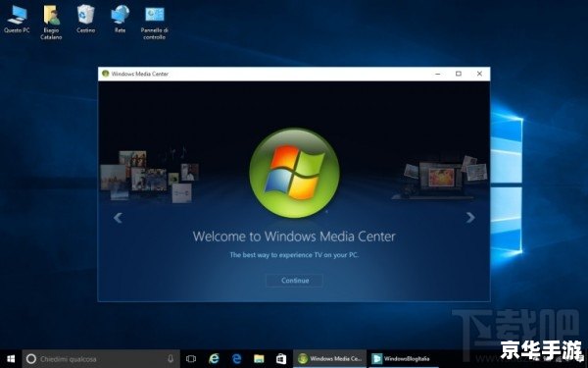The height and width of the screenshot is (368, 588).
Task: Go to next slide with right arrow
Action: pos(470,217)
